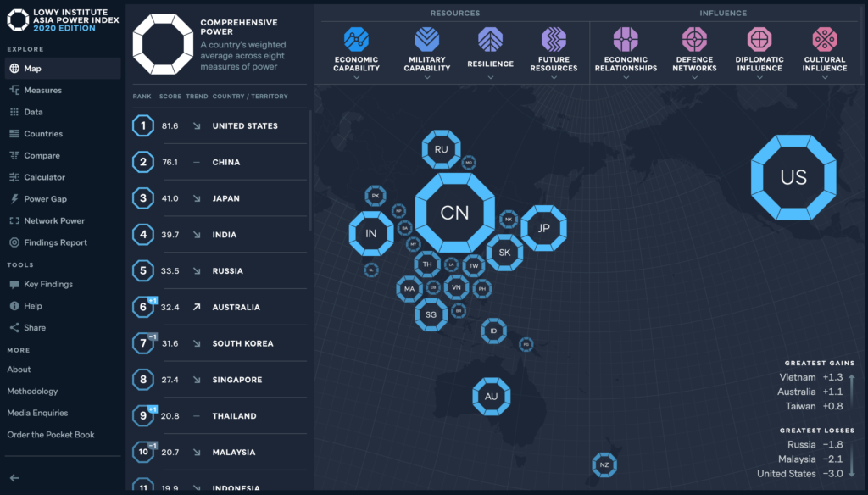
Task: Click the COUNTRY / TERRITORY column header
Action: (x=250, y=97)
